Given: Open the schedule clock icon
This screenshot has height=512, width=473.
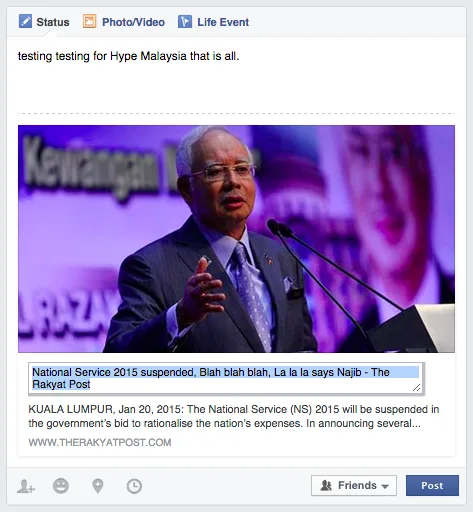Looking at the screenshot, I should [134, 486].
